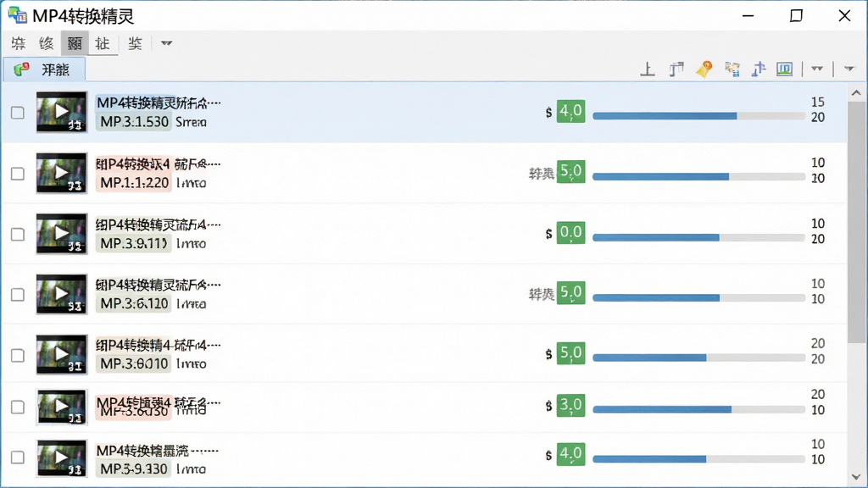Click the multicolored picture toolbar icon
The image size is (868, 488).
click(732, 69)
